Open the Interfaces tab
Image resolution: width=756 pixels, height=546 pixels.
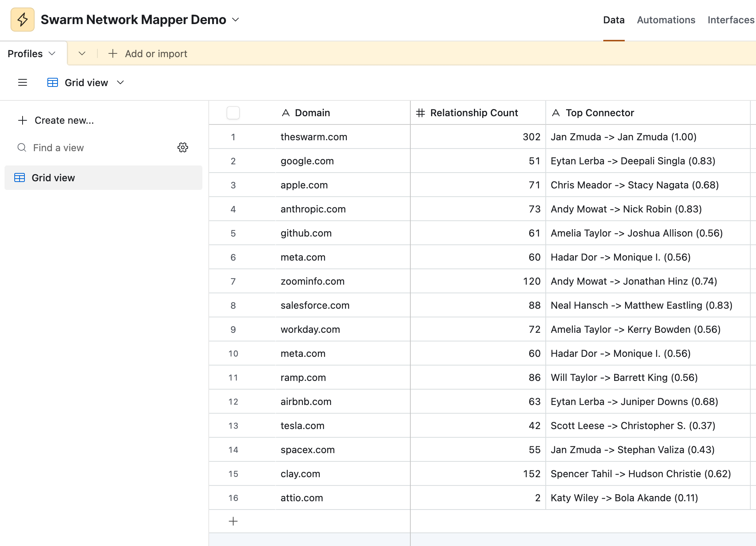point(731,20)
